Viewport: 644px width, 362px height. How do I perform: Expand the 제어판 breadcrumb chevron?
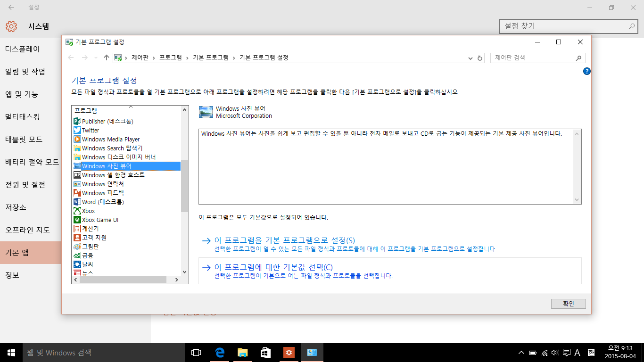click(x=154, y=58)
